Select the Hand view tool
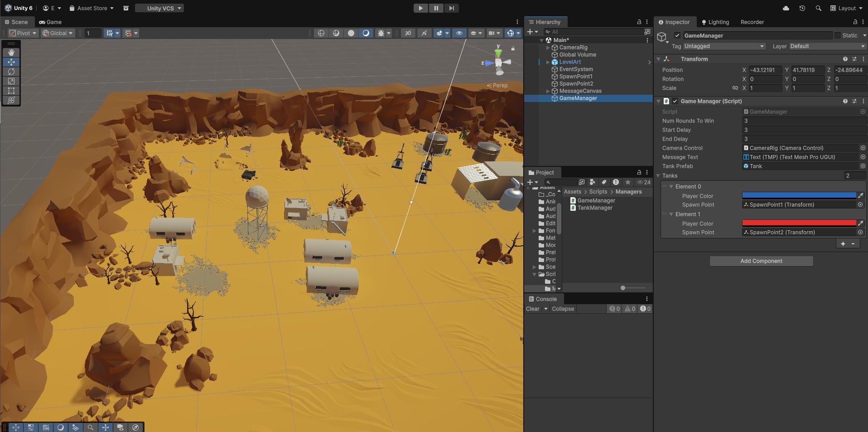 click(x=11, y=53)
